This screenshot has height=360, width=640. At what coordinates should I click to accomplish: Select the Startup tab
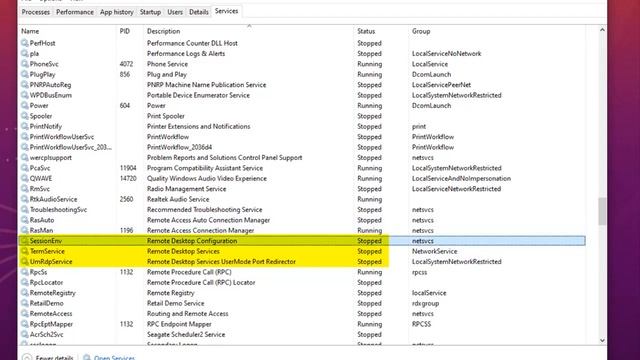pyautogui.click(x=150, y=12)
